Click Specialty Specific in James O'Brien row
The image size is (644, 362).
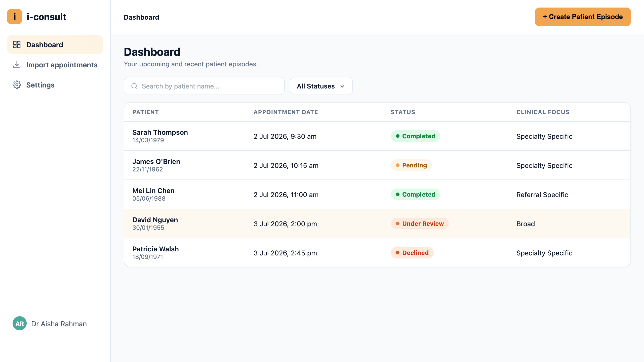pyautogui.click(x=544, y=165)
